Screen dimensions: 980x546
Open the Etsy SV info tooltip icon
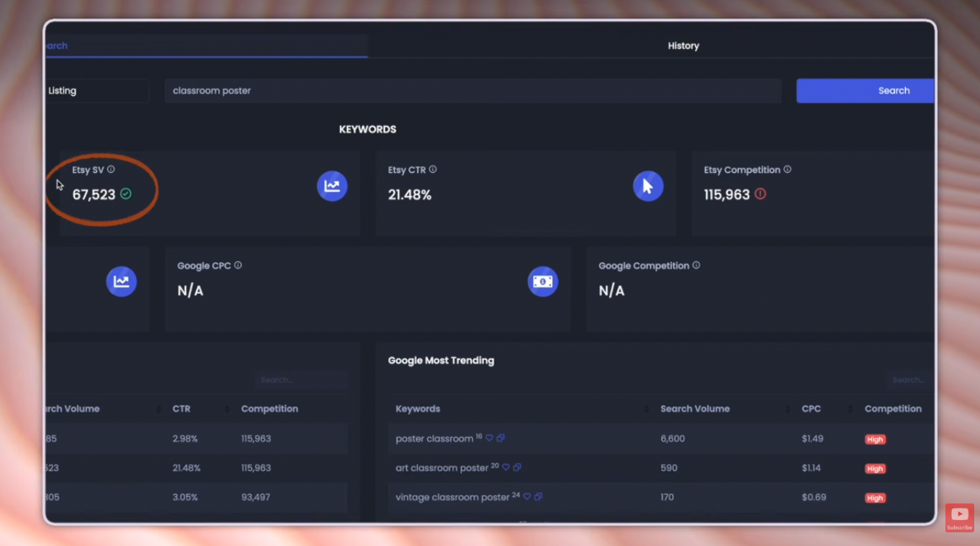click(111, 170)
